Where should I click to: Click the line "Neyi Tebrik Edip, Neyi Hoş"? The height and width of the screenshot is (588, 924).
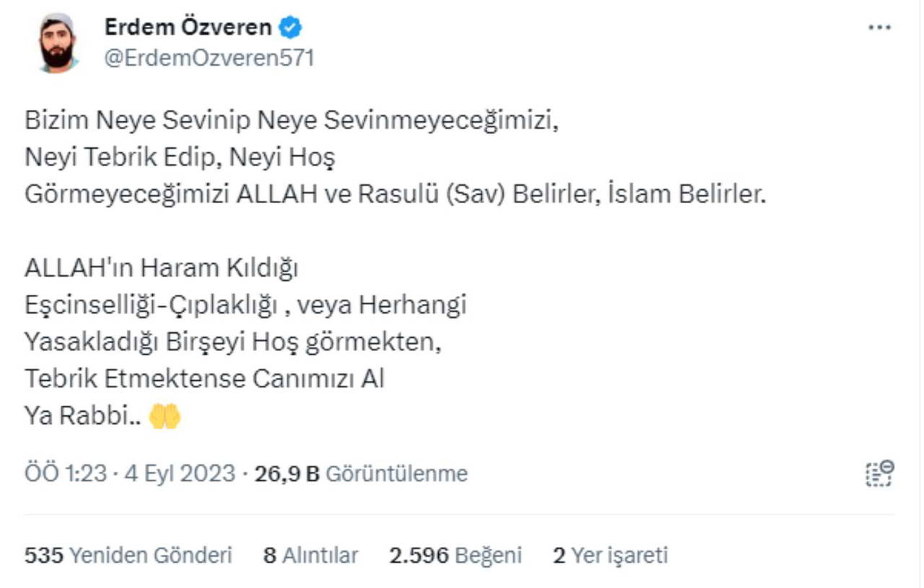point(180,157)
